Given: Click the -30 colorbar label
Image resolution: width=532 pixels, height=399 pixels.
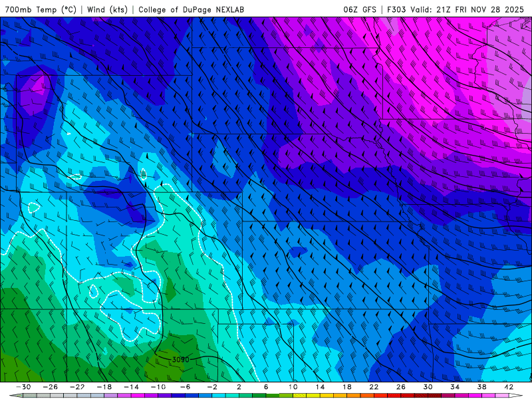Looking at the screenshot, I should (x=23, y=387).
